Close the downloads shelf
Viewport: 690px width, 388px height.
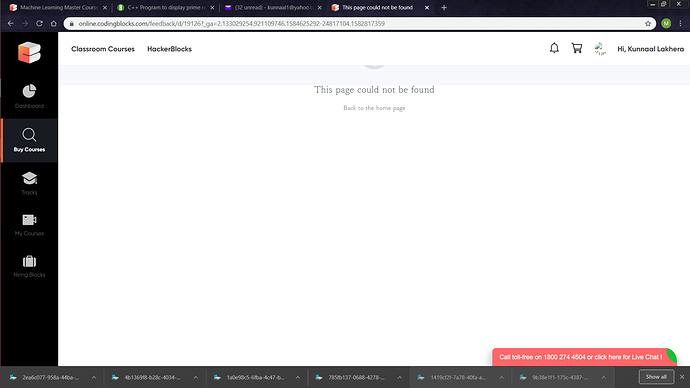click(x=682, y=377)
